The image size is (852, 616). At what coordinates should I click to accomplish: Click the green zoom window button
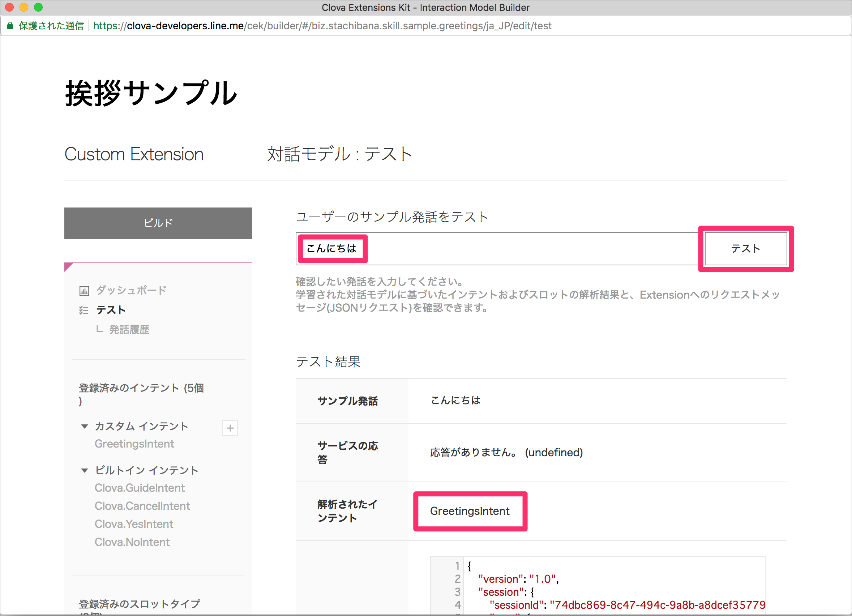[x=38, y=7]
